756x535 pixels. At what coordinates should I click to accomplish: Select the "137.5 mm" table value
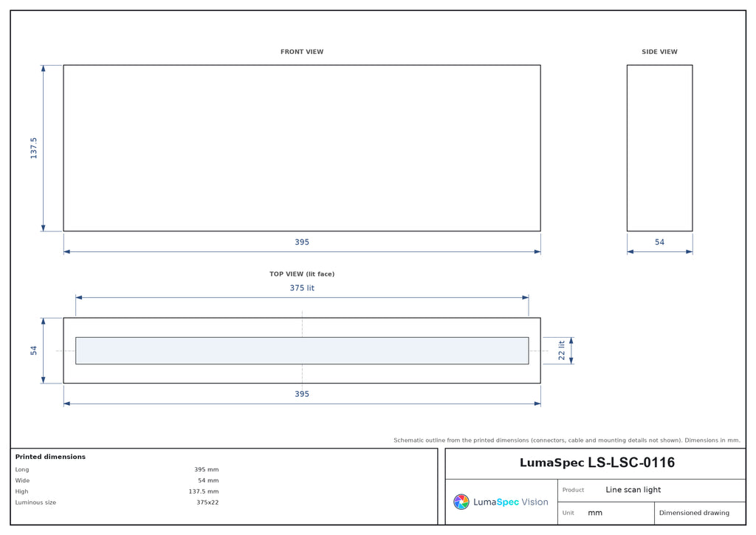pos(204,491)
